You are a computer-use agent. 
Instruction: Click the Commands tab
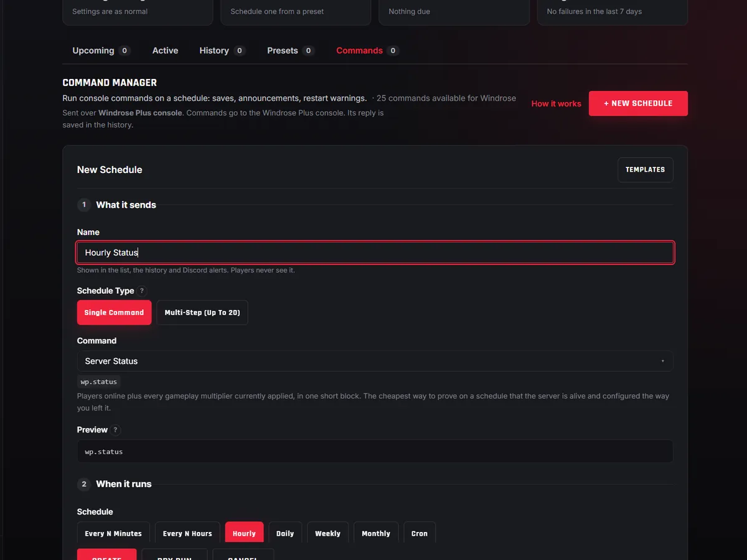(367, 50)
